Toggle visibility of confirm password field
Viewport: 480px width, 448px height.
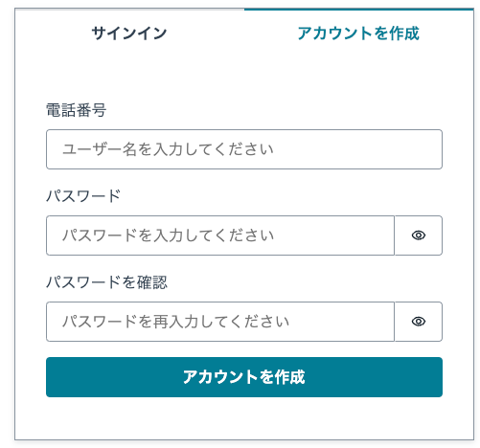pos(419,322)
